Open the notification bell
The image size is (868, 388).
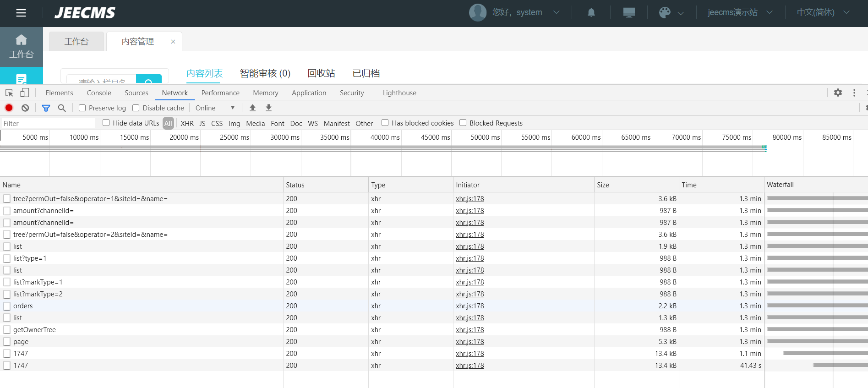pyautogui.click(x=591, y=12)
